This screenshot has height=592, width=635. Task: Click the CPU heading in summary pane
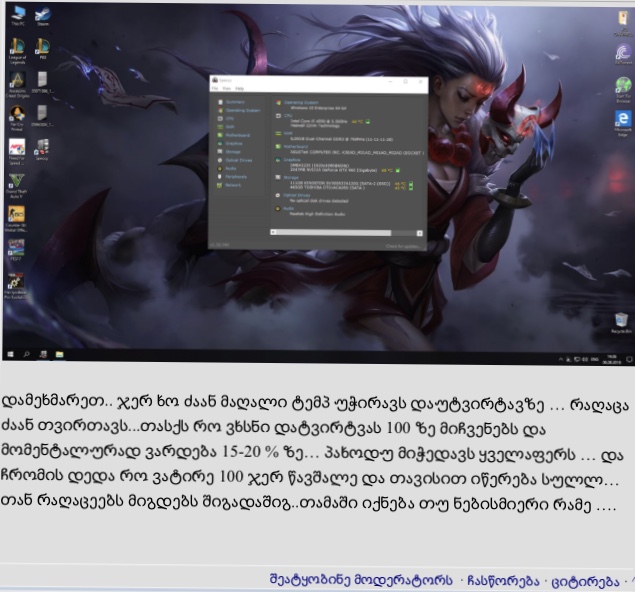[x=288, y=116]
